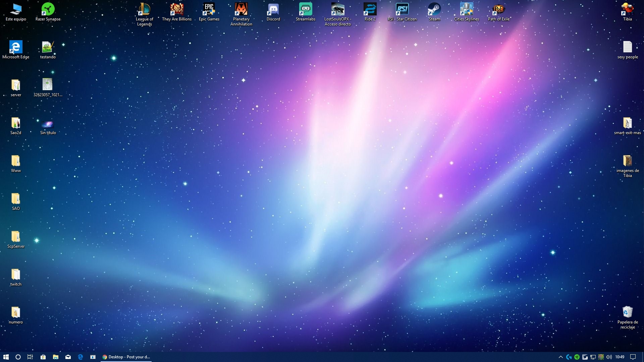Select Papelera de reciclaje icon

point(628,317)
